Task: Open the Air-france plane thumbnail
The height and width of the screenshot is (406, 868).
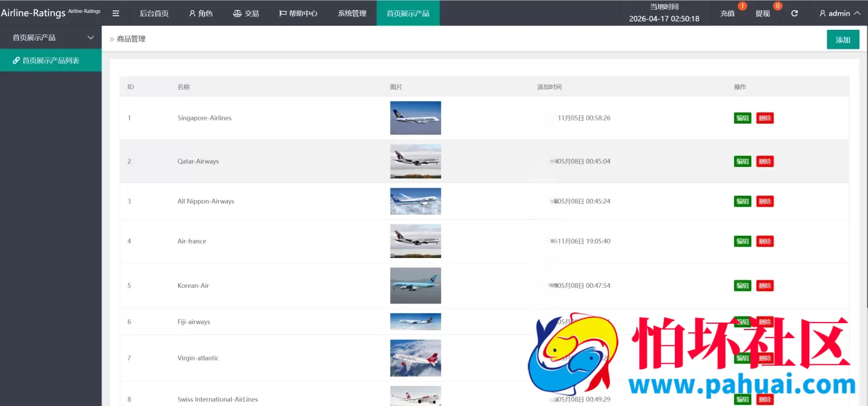Action: tap(416, 241)
